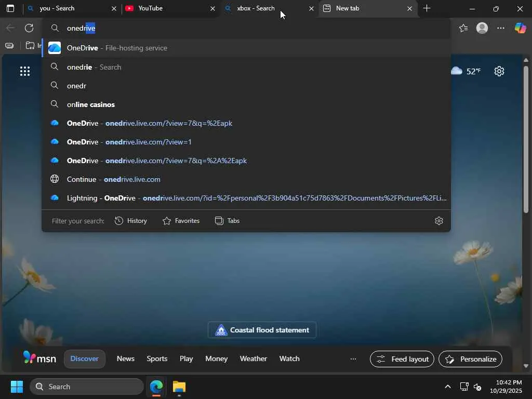Open the Money feed tab
Viewport: 532px width, 399px height.
pyautogui.click(x=217, y=358)
